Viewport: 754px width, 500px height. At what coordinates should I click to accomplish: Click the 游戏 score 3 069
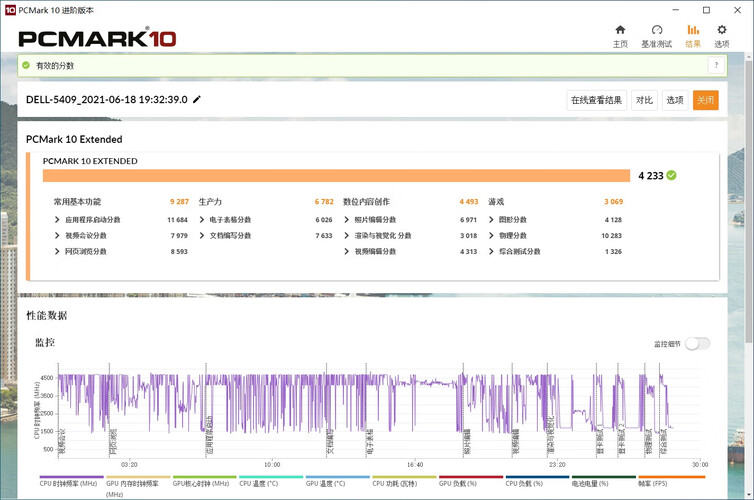[614, 201]
